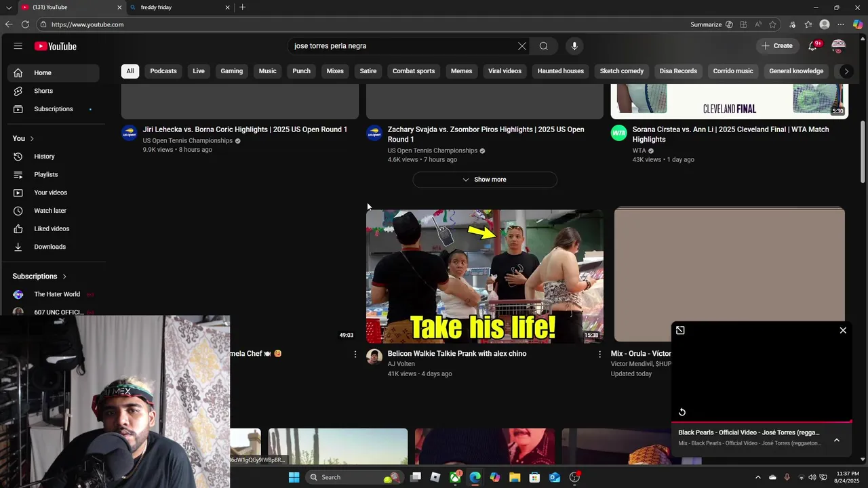Open Edge Copilot sidebar icon

[858, 24]
